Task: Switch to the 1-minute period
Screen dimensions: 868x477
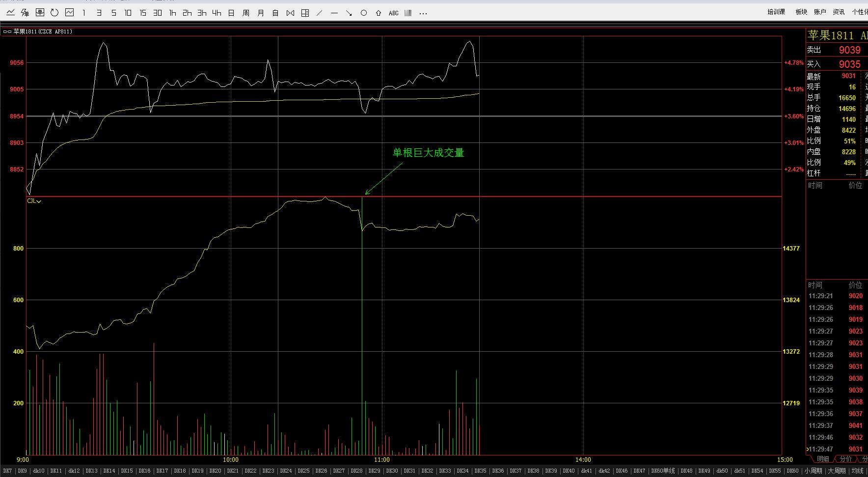Action: click(x=84, y=13)
